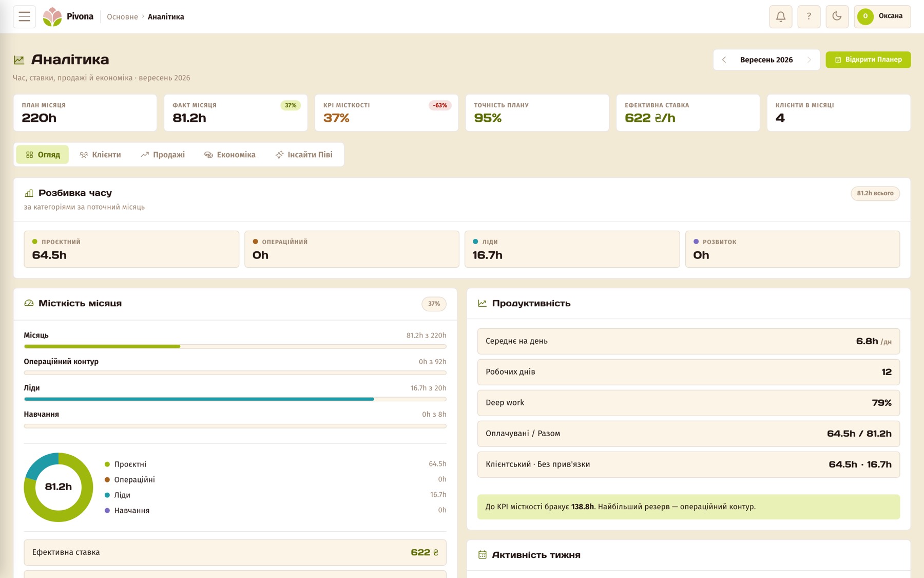Click the Продуктивність chart icon
924x578 pixels.
click(482, 303)
